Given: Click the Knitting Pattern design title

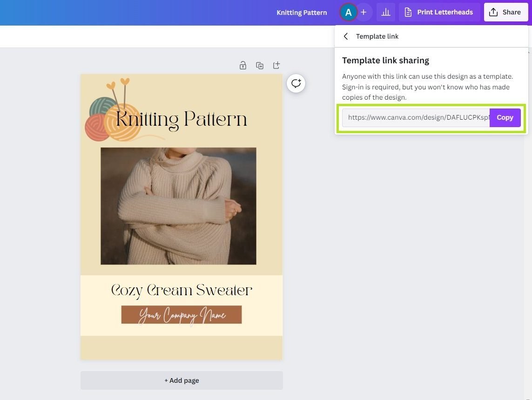Looking at the screenshot, I should click(302, 12).
